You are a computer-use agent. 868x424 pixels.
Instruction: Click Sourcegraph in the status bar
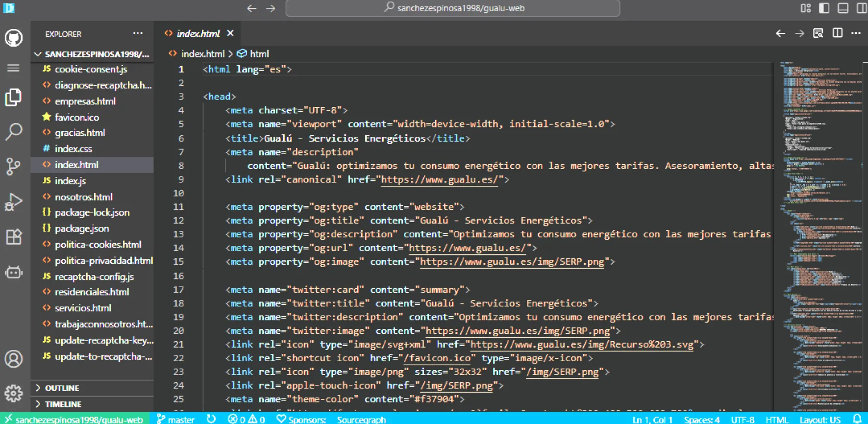pyautogui.click(x=361, y=419)
